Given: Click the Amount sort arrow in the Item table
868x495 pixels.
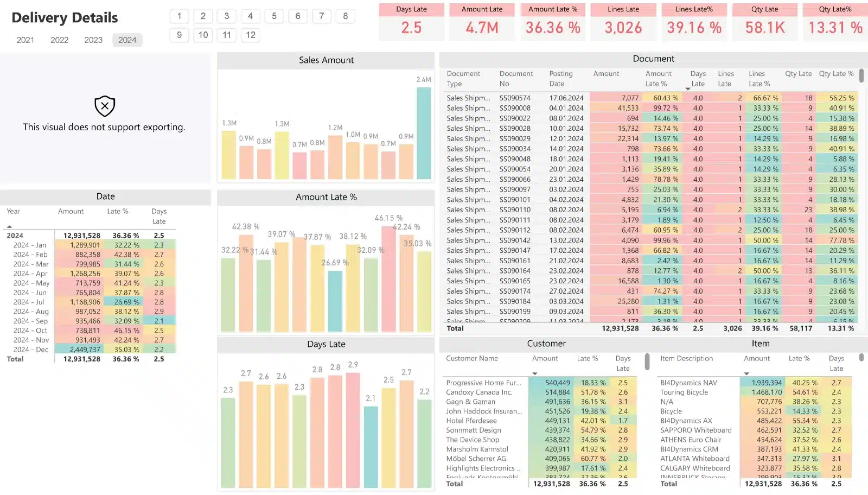Looking at the screenshot, I should 746,373.
